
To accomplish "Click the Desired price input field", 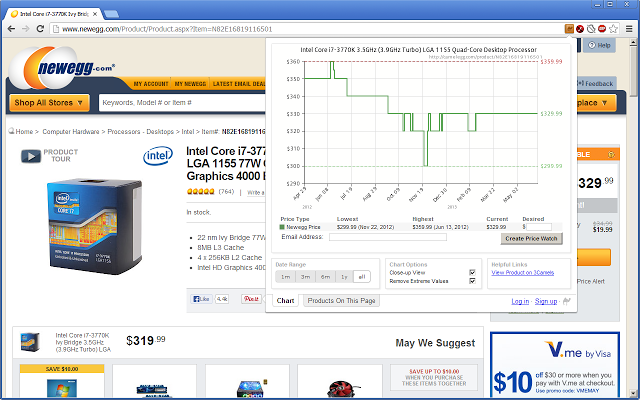I will [x=539, y=227].
